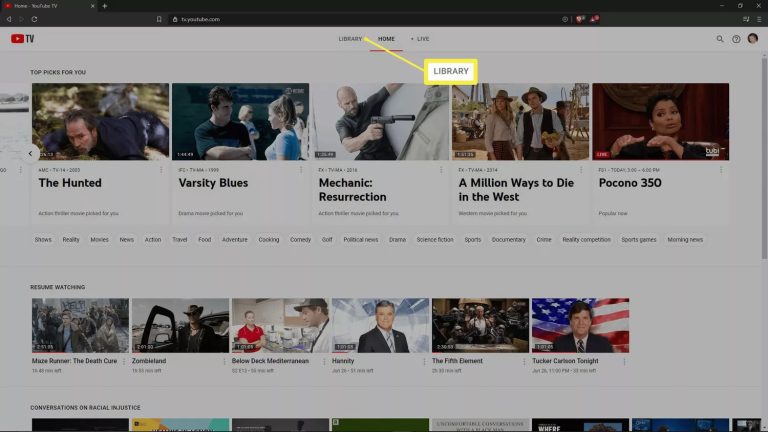Screen dimensions: 768x432
Task: Choose the Documentary chip
Action: 508,240
